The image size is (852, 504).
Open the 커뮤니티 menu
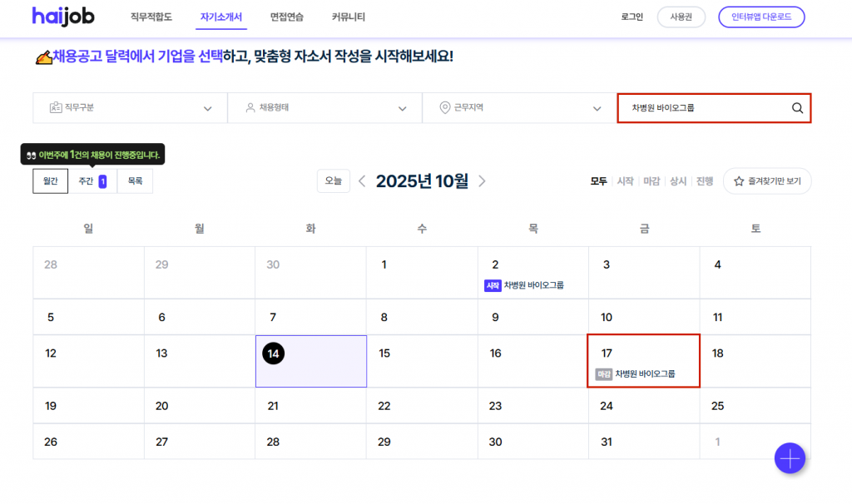point(348,17)
